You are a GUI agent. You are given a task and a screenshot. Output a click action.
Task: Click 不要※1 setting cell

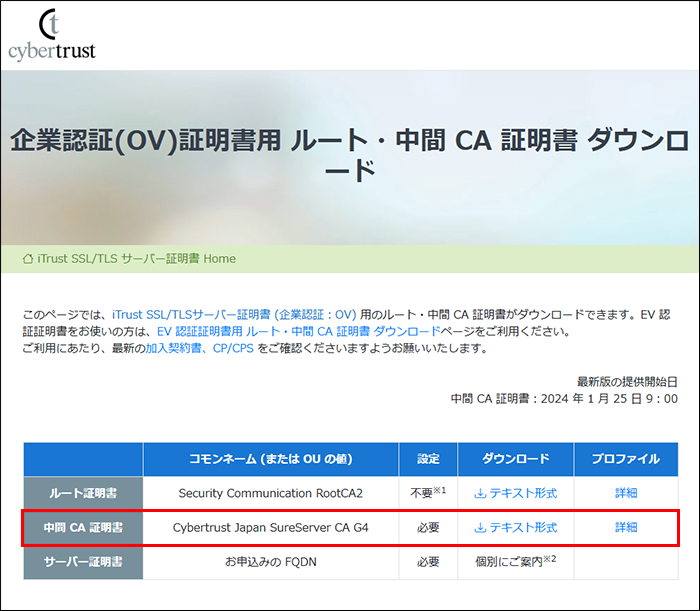click(428, 493)
